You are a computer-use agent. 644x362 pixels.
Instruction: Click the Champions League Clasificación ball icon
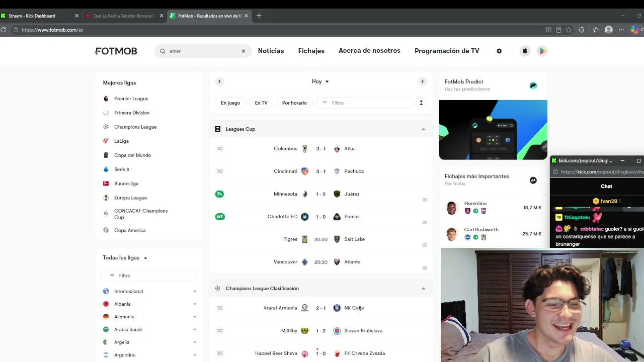tap(218, 289)
